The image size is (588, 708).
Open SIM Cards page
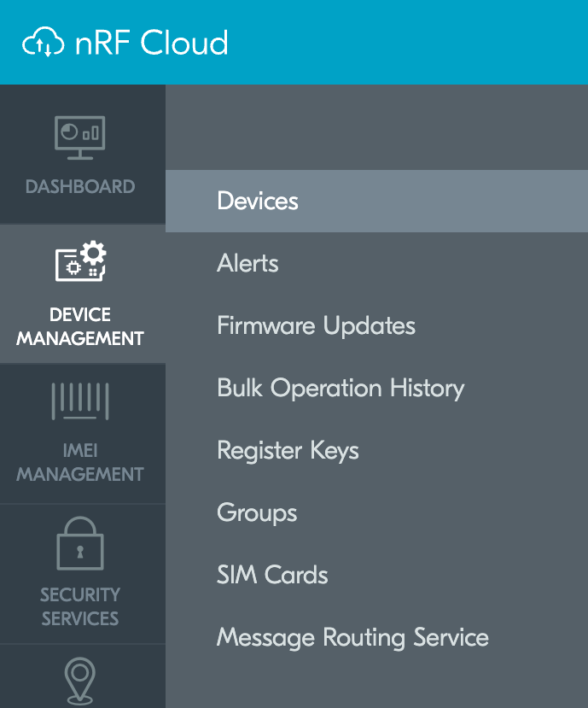(272, 575)
